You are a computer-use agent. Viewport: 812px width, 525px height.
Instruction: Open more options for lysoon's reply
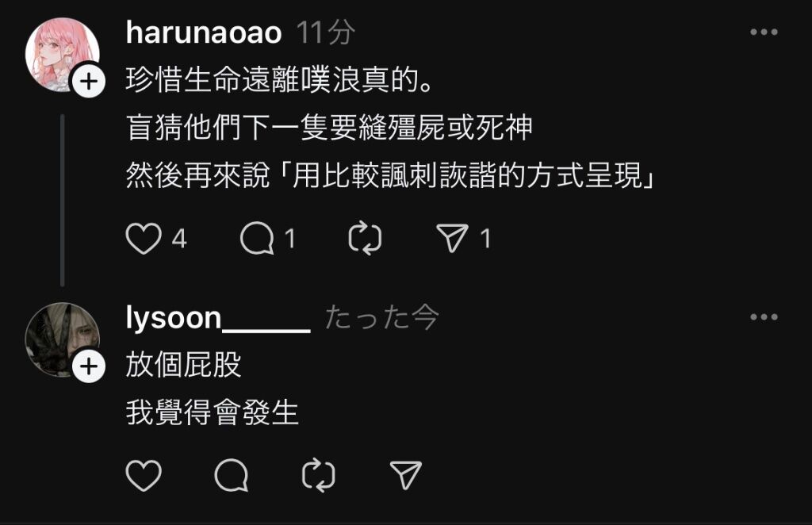(764, 317)
